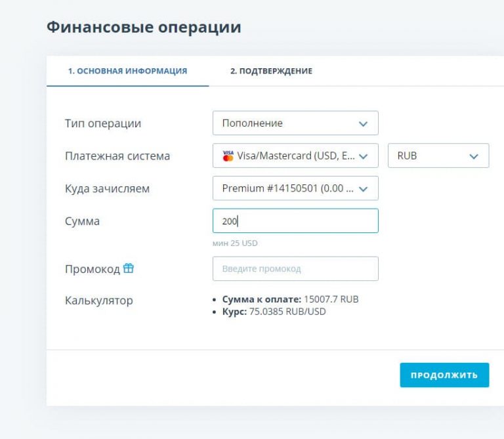Go to the Подтверждение tab
This screenshot has height=439, width=504.
tap(271, 71)
